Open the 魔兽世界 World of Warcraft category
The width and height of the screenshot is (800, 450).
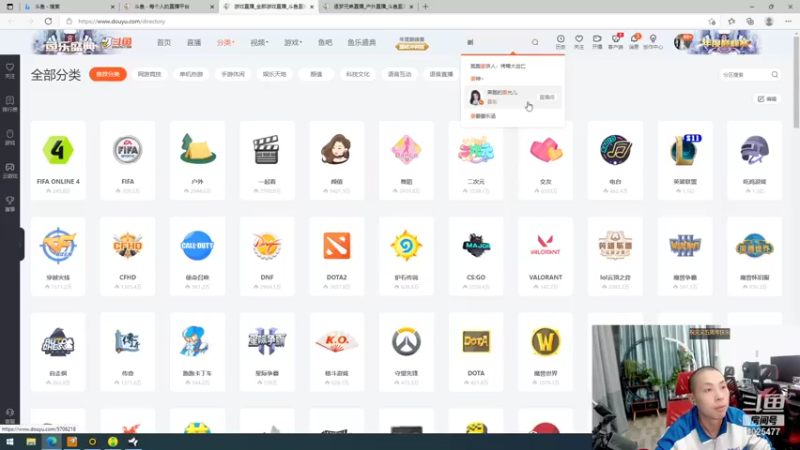pyautogui.click(x=545, y=352)
